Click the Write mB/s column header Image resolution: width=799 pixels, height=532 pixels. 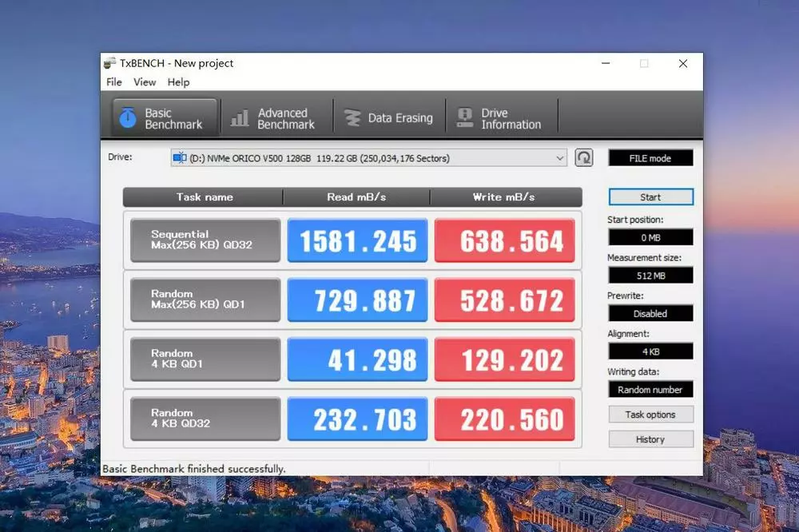coord(504,197)
